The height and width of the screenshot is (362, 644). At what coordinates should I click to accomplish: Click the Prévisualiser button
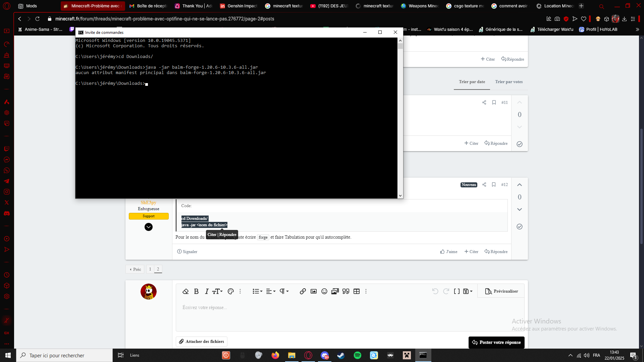pyautogui.click(x=501, y=291)
